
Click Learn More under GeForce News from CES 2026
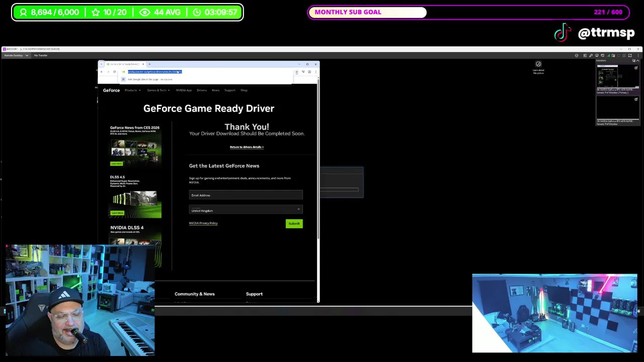[x=116, y=163]
